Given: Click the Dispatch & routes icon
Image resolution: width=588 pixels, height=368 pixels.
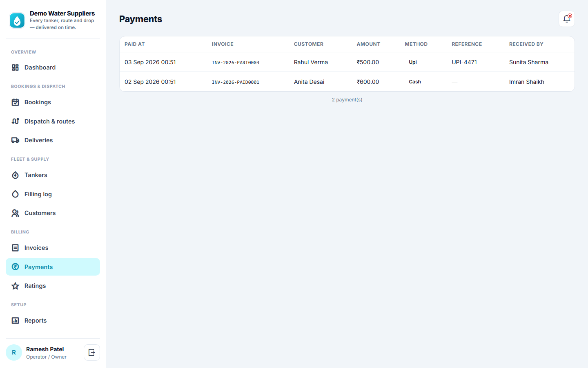Looking at the screenshot, I should click(16, 121).
